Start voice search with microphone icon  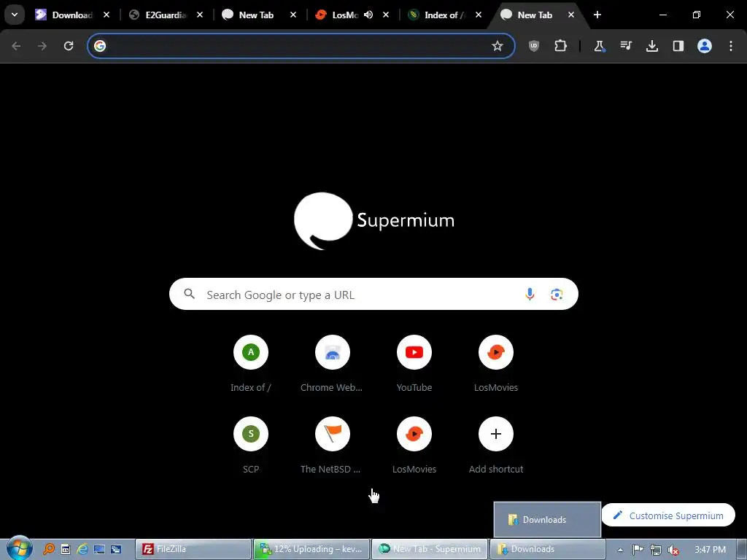tap(530, 295)
